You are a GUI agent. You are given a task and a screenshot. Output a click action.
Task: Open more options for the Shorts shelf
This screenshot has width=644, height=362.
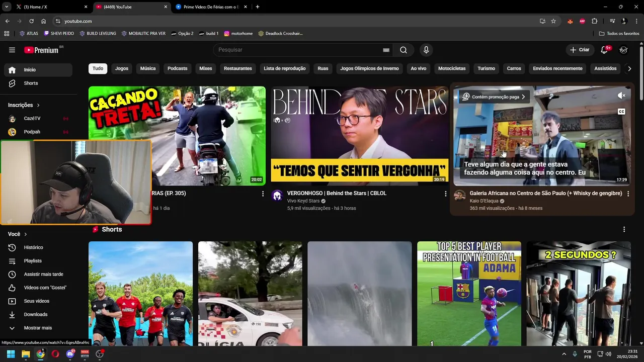624,229
